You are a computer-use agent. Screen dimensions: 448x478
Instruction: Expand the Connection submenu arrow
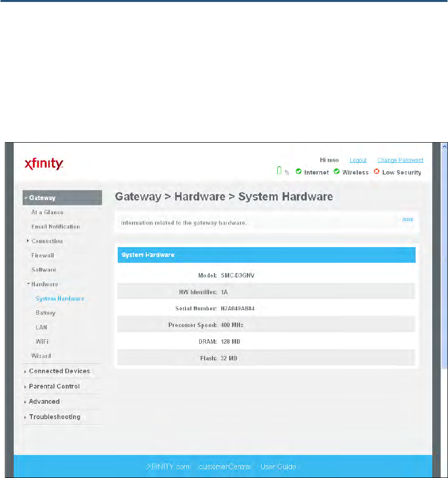pos(28,241)
